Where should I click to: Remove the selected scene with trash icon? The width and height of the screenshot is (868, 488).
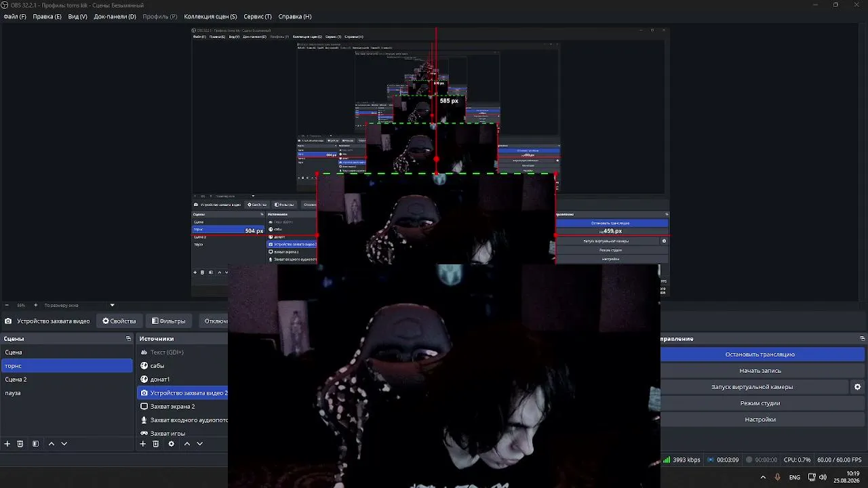point(20,444)
